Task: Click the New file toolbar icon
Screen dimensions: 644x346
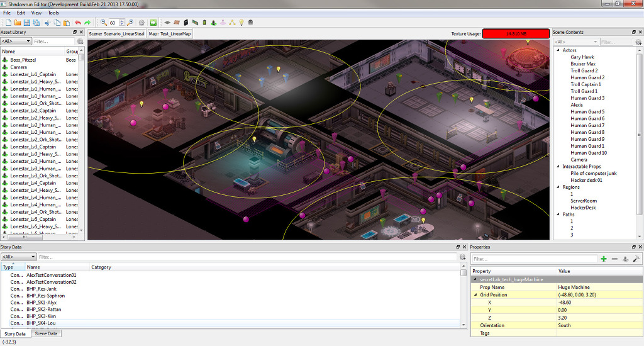Action: pos(8,23)
